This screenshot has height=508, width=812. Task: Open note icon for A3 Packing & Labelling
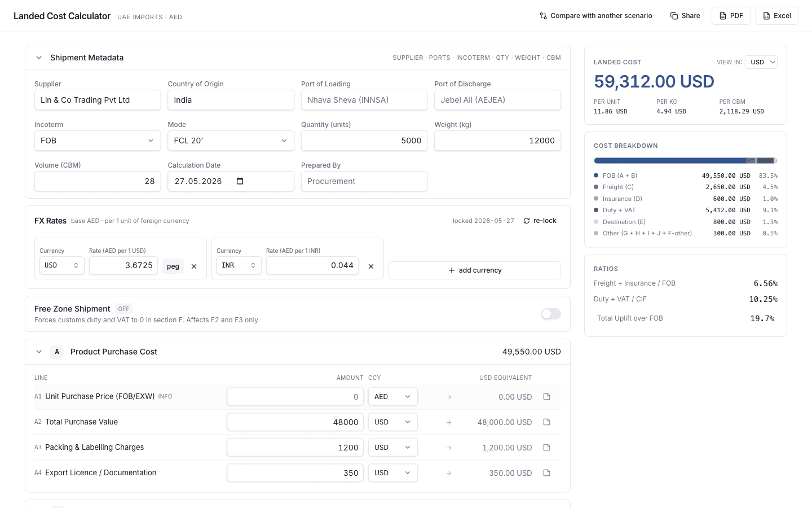click(546, 448)
